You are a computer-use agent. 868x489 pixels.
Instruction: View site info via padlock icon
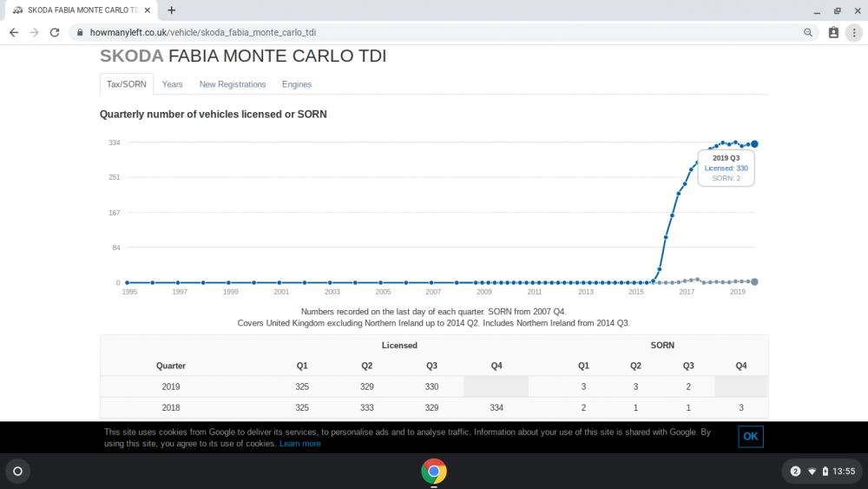point(80,33)
